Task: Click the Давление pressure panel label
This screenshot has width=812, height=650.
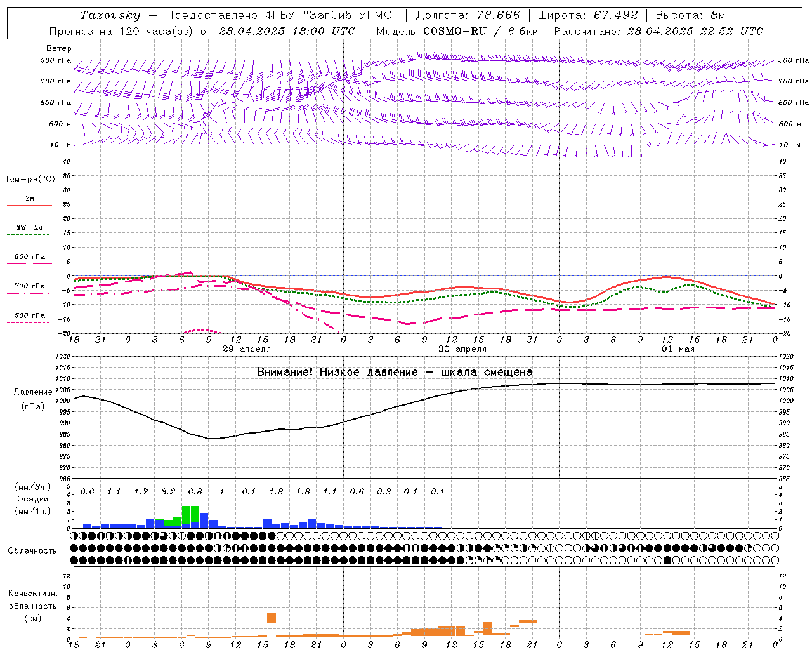Action: click(33, 392)
